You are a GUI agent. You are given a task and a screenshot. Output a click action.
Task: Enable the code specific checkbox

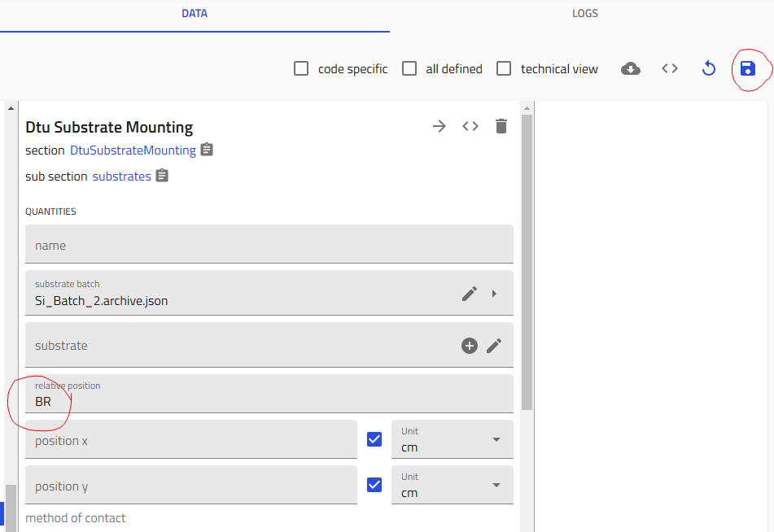(301, 69)
